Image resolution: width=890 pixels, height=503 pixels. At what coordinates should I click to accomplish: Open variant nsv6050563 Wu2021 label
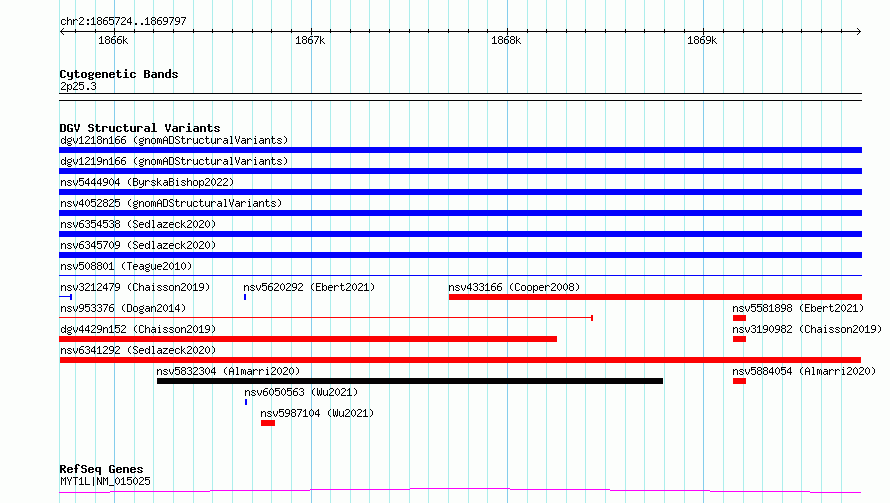click(301, 392)
